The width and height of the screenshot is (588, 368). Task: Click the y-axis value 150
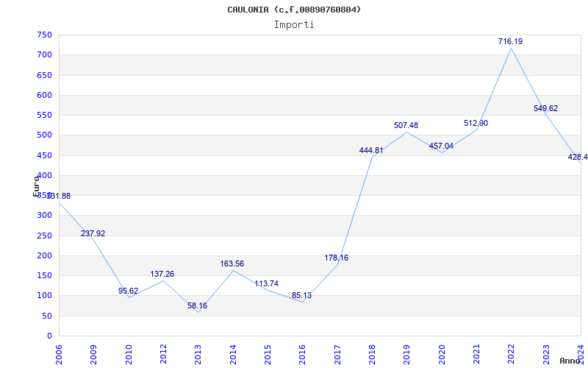tap(44, 275)
